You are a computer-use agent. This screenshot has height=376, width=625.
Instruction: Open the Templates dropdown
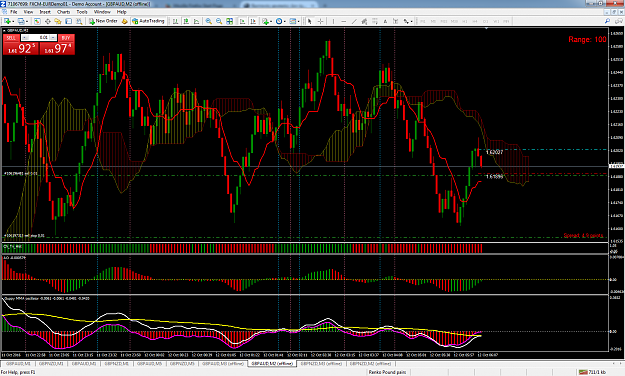pos(295,21)
